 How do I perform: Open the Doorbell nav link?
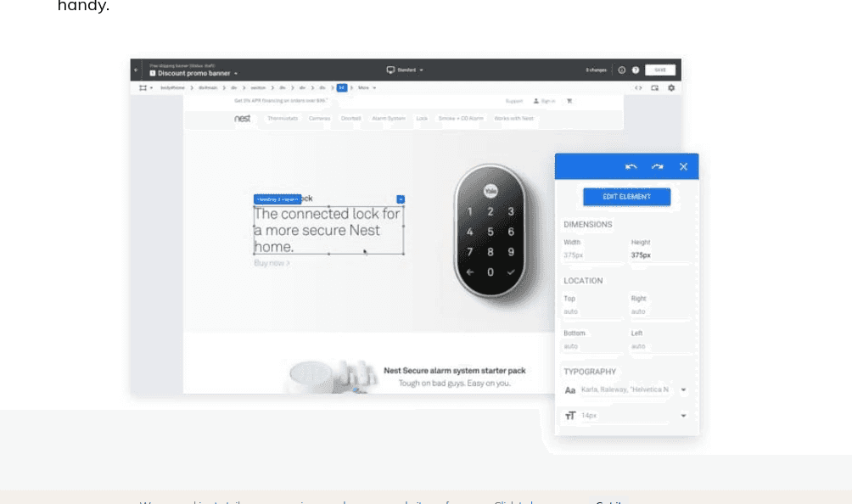tap(351, 119)
